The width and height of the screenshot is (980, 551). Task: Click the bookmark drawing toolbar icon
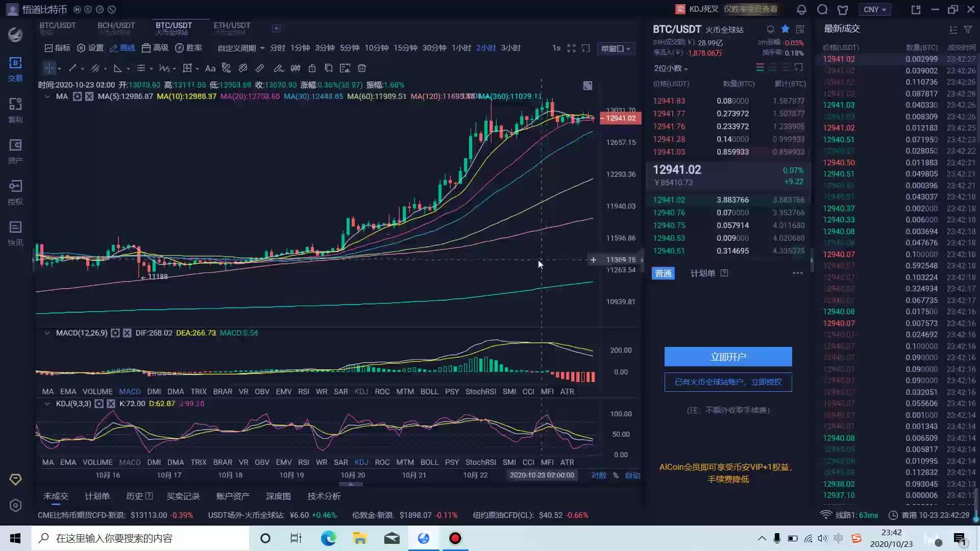[x=329, y=68]
